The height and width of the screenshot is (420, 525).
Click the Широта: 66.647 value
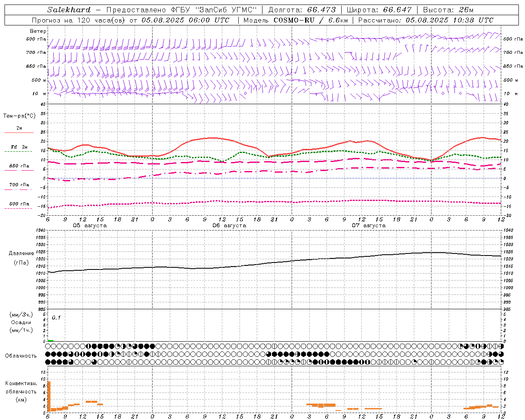pyautogui.click(x=379, y=10)
